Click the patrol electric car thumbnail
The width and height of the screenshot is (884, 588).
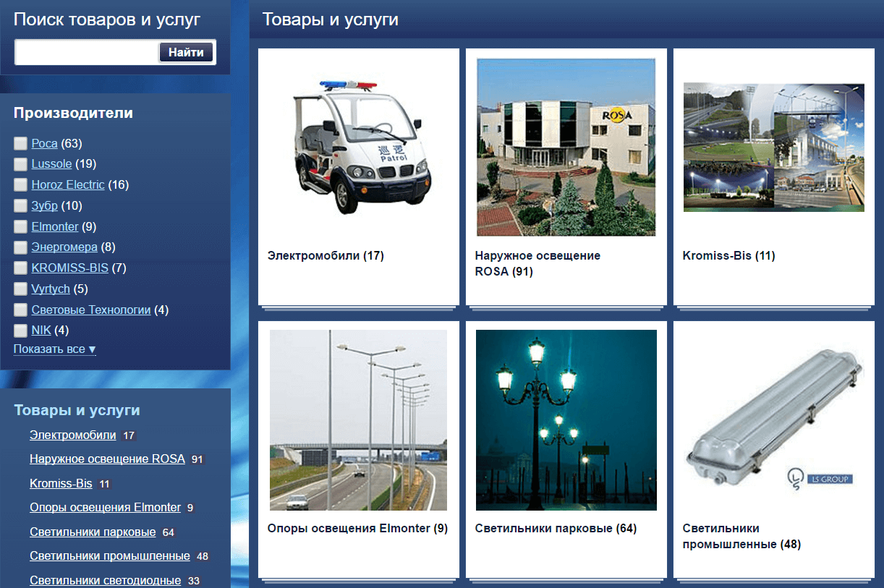tap(360, 147)
